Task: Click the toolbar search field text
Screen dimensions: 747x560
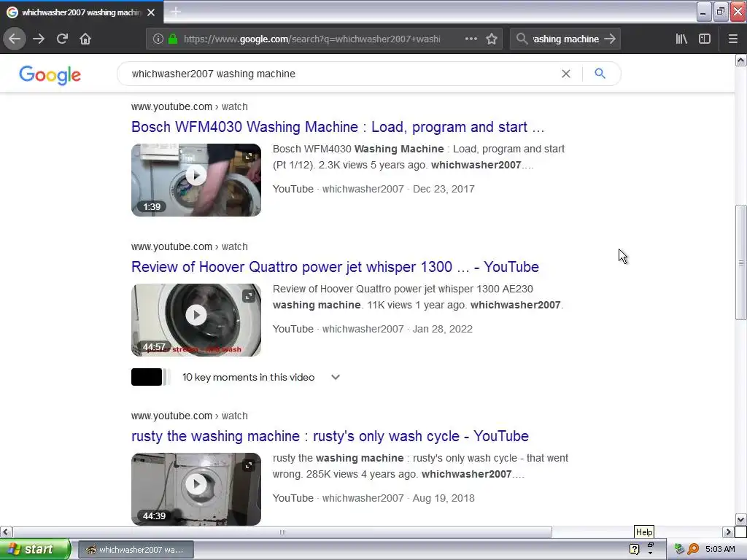Action: (565, 39)
